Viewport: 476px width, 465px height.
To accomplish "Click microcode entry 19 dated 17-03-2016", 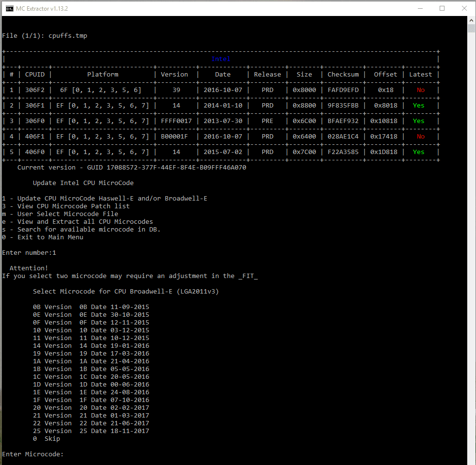I will click(x=91, y=354).
